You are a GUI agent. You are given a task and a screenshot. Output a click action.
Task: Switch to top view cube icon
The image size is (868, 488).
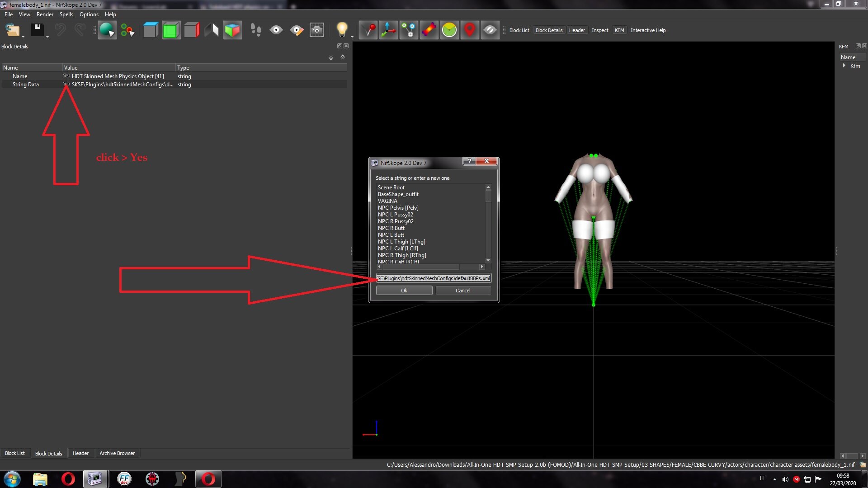point(151,30)
